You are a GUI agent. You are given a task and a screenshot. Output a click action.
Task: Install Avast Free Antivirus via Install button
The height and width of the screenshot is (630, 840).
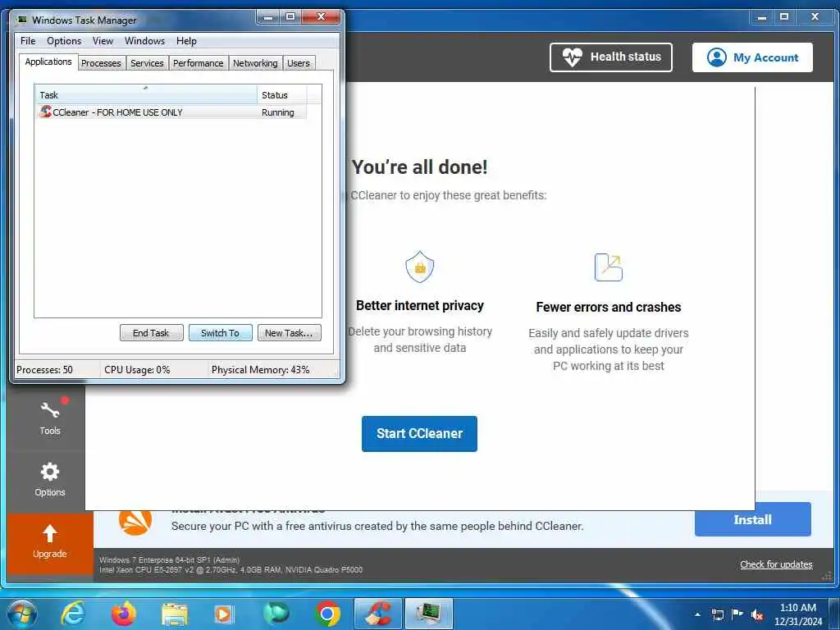click(753, 519)
